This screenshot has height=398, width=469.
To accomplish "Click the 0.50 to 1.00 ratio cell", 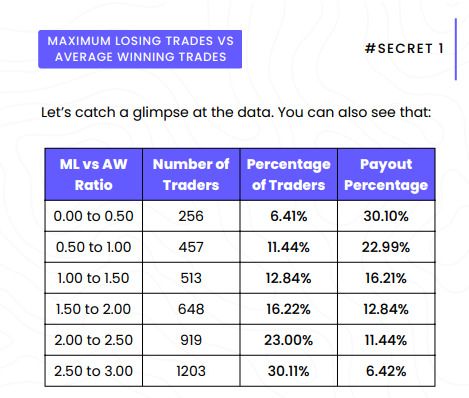I will click(94, 247).
